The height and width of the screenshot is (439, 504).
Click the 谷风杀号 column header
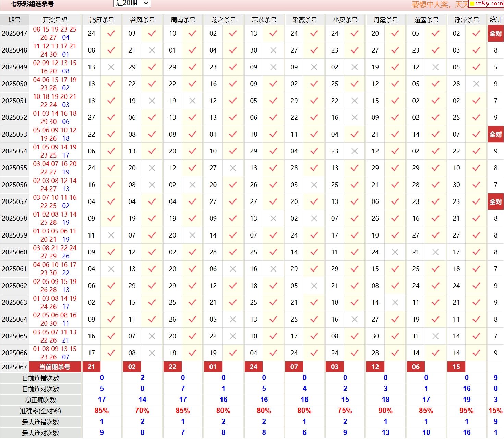click(x=142, y=20)
